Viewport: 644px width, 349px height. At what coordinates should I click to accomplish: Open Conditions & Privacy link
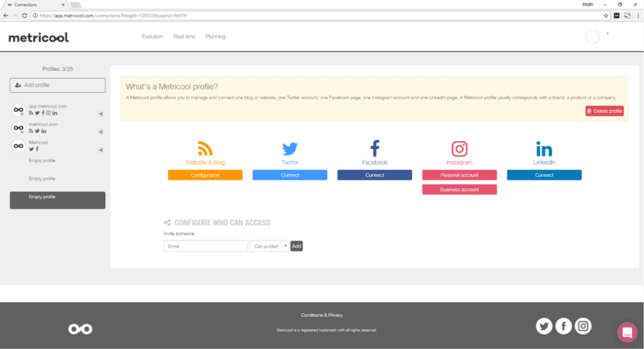(x=322, y=316)
